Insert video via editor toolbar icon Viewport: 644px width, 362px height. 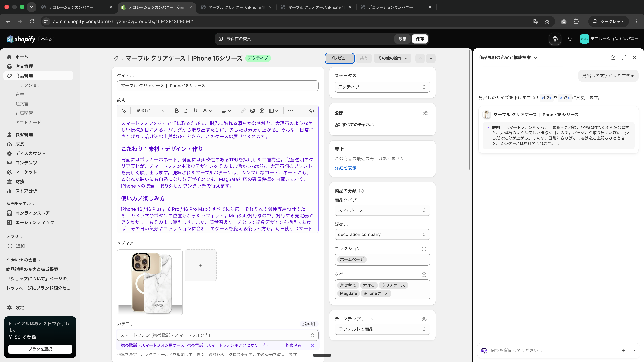tap(262, 111)
